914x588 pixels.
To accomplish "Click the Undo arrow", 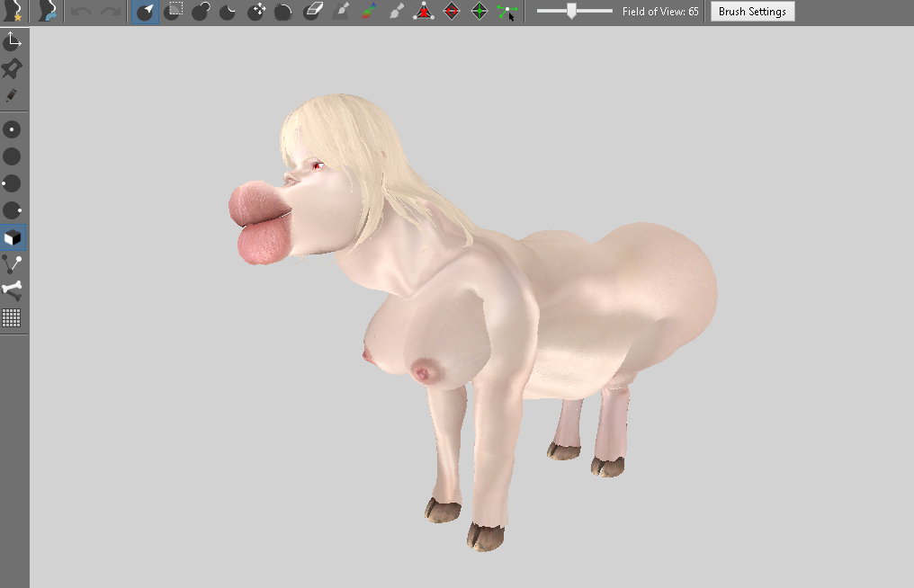I will 82,11.
